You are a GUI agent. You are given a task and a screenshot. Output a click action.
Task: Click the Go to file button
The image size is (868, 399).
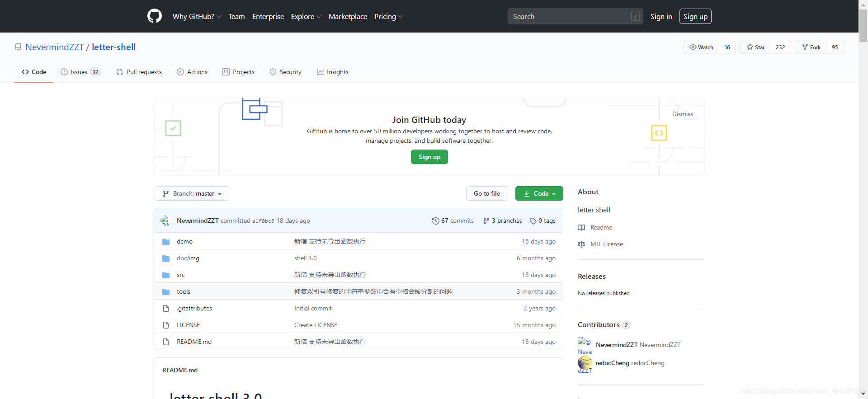point(487,193)
